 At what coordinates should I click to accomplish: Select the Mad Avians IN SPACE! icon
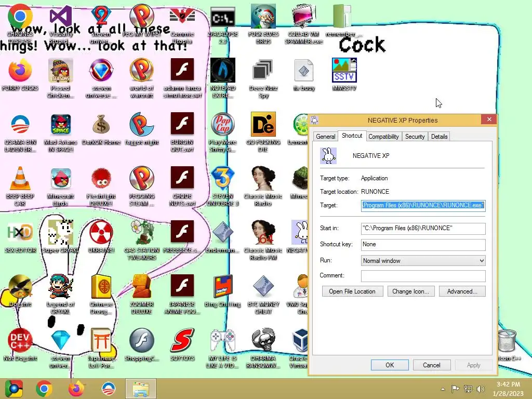[x=60, y=125]
